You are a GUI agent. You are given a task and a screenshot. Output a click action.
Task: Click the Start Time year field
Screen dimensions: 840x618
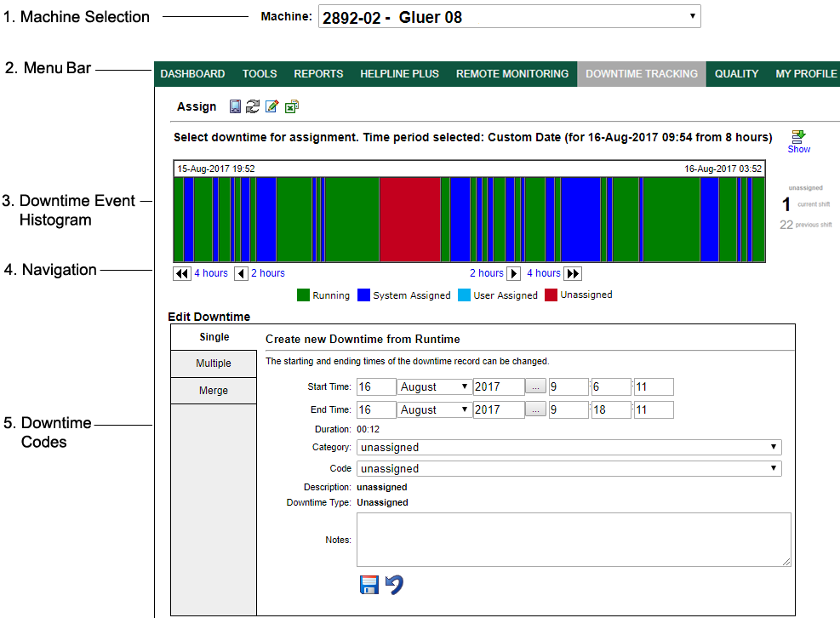499,387
